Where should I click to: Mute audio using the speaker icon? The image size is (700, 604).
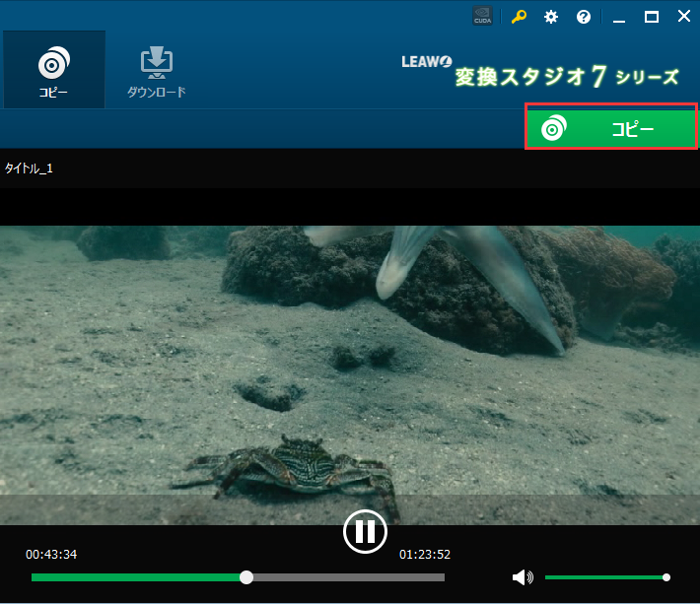pos(523,577)
